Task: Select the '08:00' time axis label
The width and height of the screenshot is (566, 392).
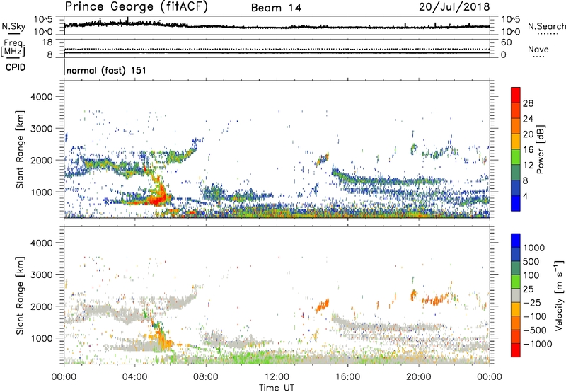Action: point(205,377)
